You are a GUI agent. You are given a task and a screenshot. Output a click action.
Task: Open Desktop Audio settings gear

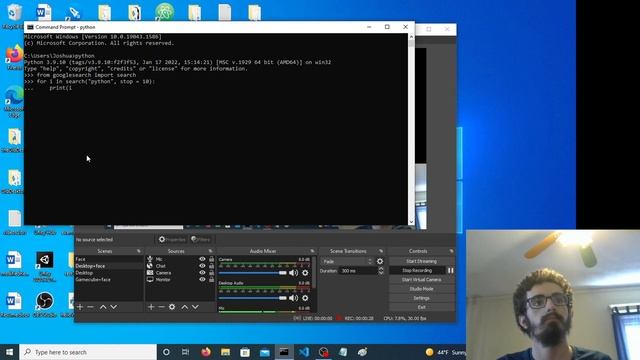click(x=305, y=298)
